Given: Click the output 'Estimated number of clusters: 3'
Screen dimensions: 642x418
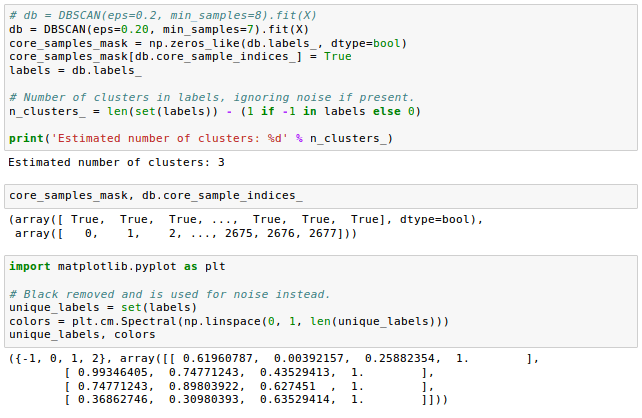Looking at the screenshot, I should pos(116,163).
